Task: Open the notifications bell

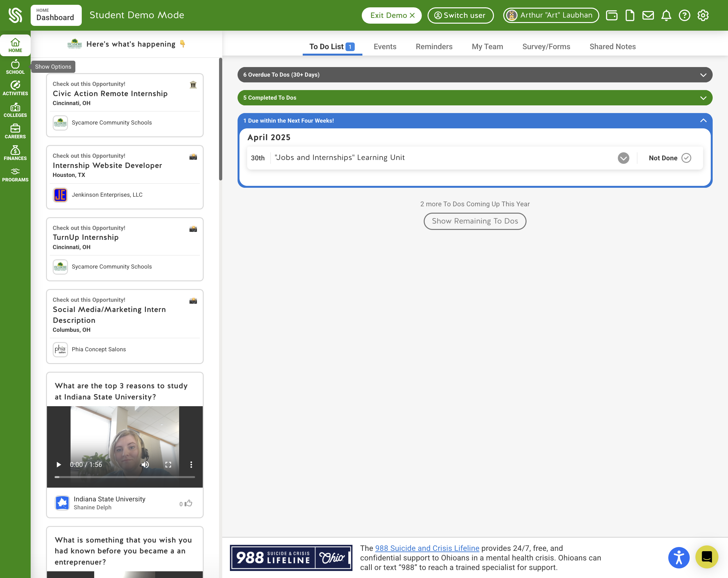Action: point(666,16)
